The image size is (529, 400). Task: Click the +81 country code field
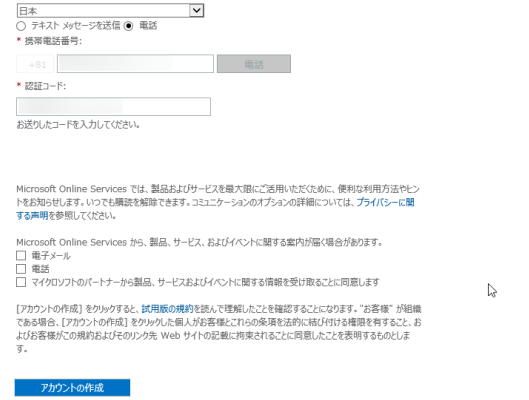[35, 64]
